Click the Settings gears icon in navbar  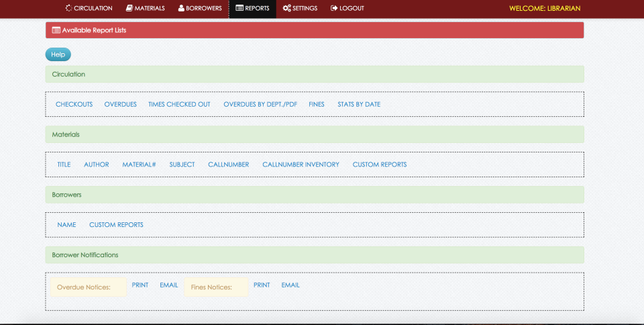pos(286,8)
